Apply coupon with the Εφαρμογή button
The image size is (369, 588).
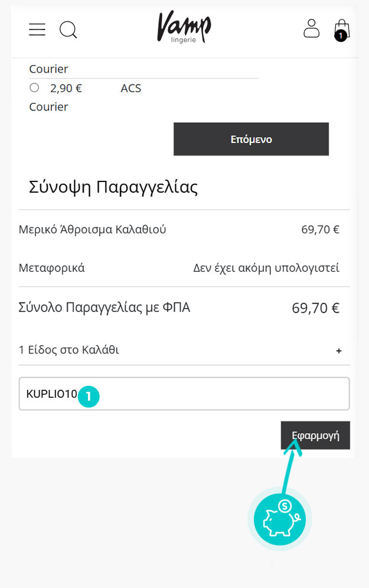click(x=315, y=436)
